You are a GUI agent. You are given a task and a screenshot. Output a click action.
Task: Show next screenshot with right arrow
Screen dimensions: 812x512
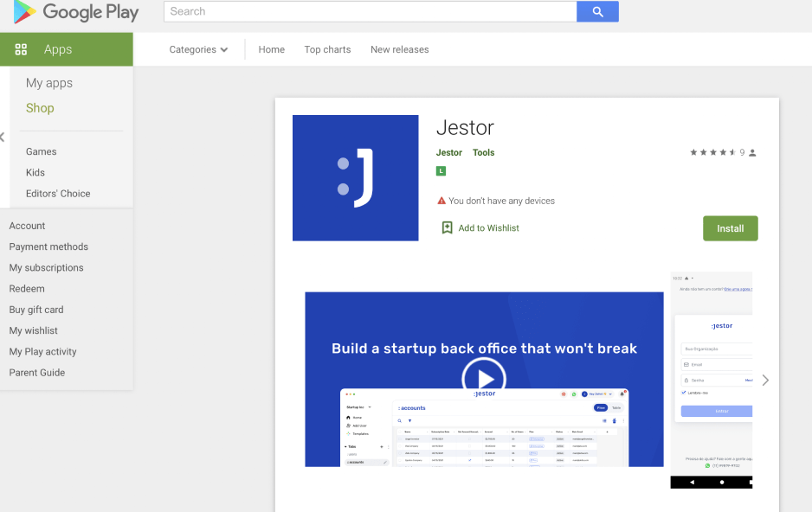tap(765, 381)
